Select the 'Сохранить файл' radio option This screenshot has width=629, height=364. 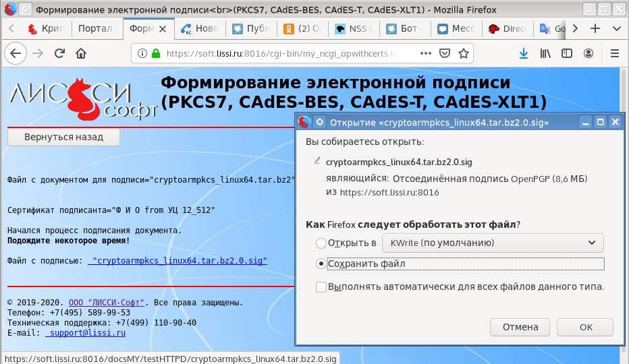321,264
